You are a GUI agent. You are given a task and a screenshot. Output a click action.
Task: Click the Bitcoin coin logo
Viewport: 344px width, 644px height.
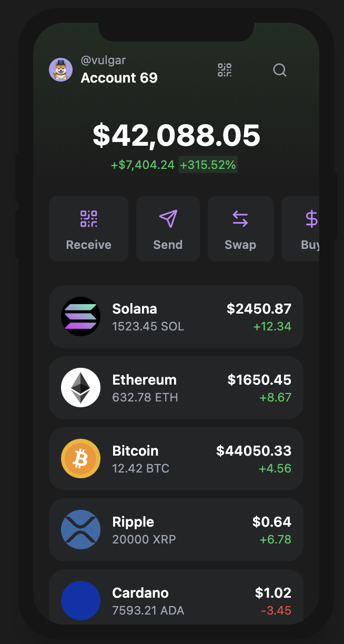(80, 459)
